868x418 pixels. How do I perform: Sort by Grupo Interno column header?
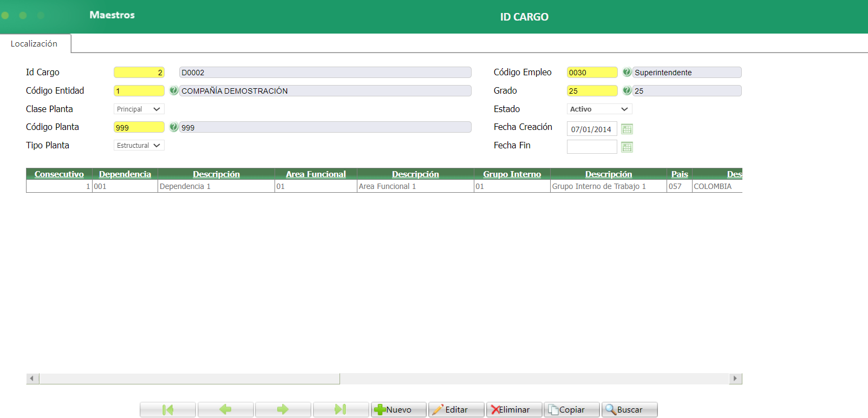tap(512, 174)
